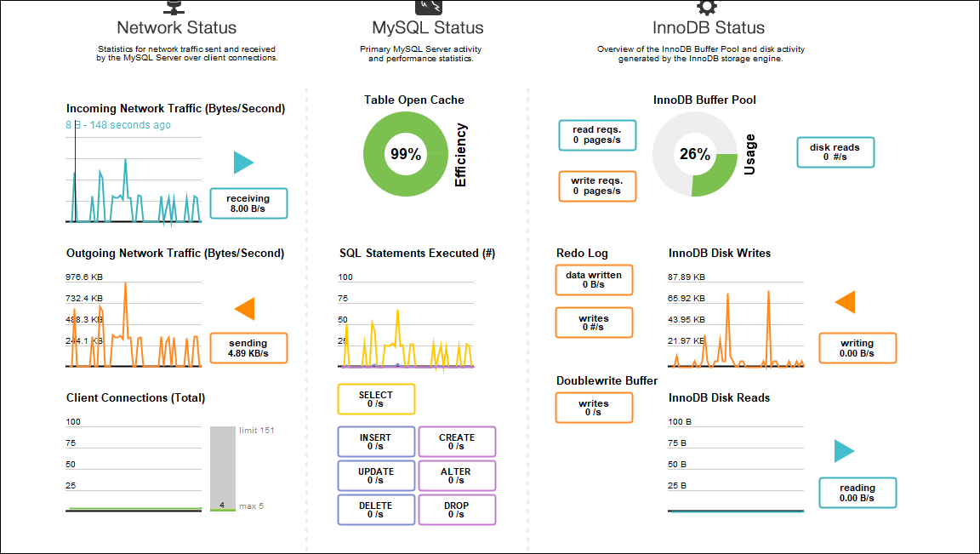The width and height of the screenshot is (980, 554).
Task: Click the blue incoming traffic arrow
Action: click(243, 163)
